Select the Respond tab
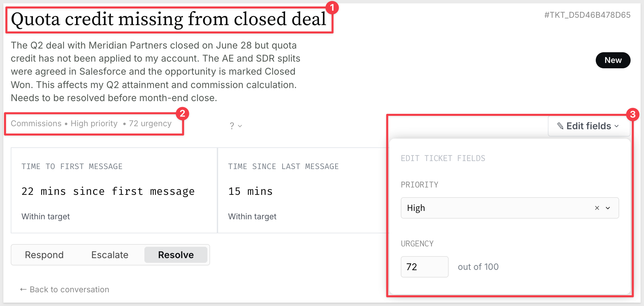The image size is (644, 306). 44,255
